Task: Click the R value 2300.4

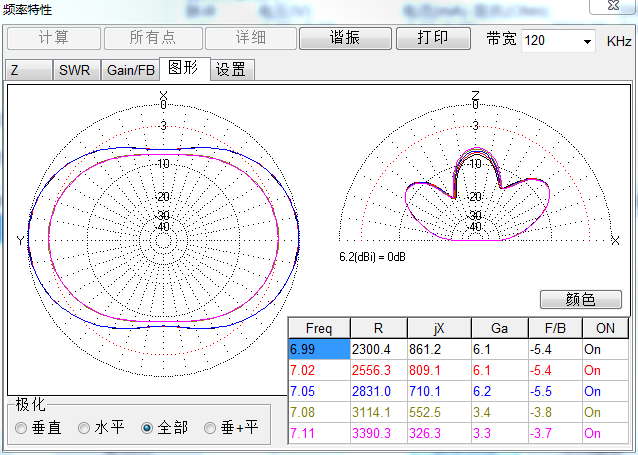Action: point(379,350)
